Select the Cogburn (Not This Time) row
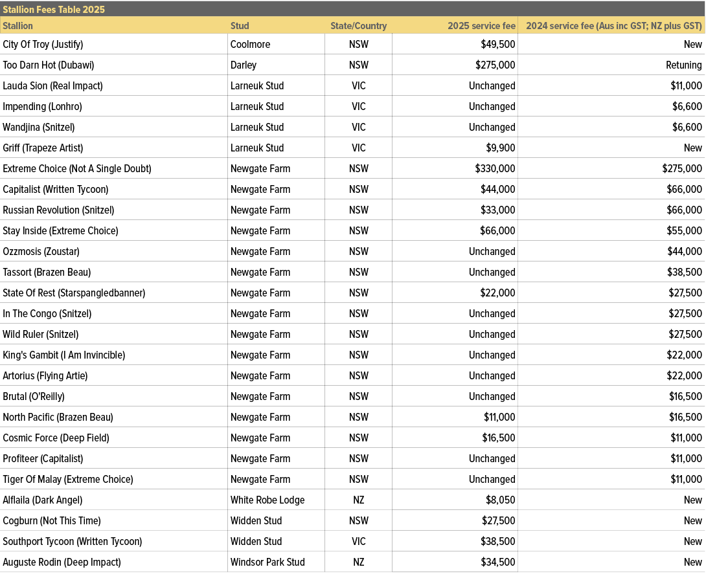 pos(52,520)
